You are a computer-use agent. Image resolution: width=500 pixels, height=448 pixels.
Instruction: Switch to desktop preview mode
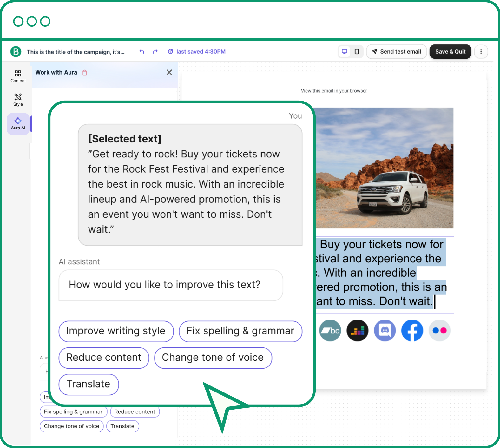(x=344, y=52)
